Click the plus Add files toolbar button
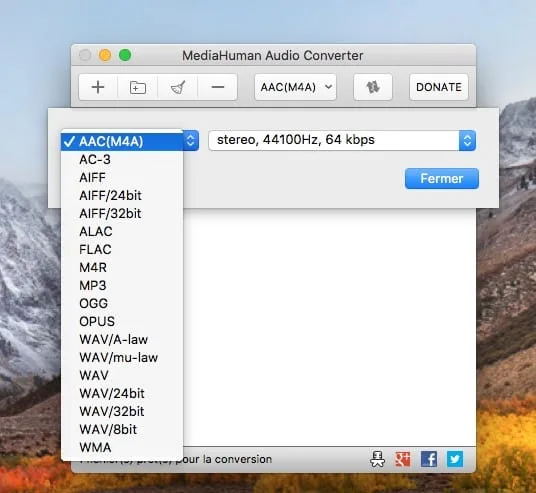 [98, 87]
